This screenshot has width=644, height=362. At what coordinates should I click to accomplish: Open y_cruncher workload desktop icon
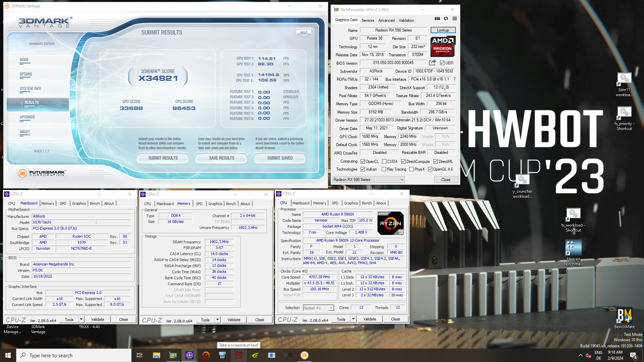523,186
